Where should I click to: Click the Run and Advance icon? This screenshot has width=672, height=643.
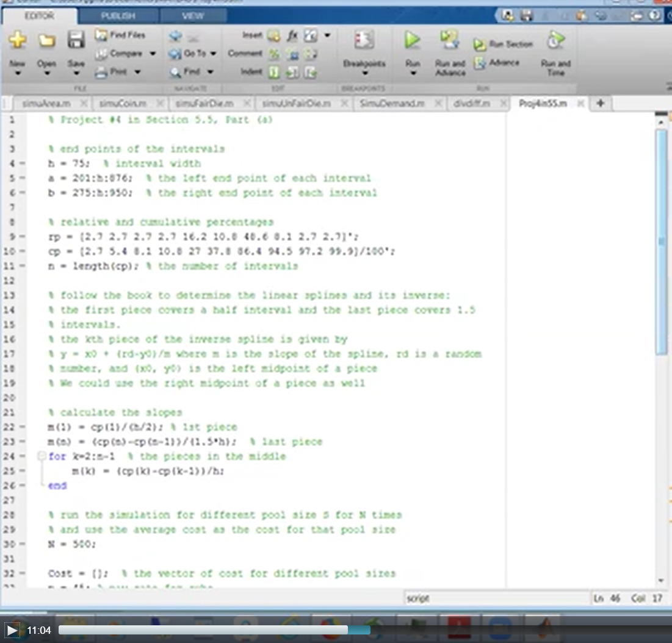[x=450, y=40]
